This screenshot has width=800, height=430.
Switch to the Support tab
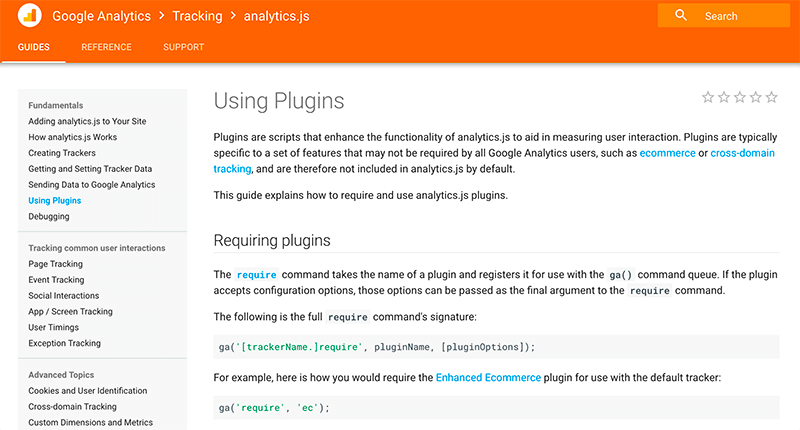(184, 47)
